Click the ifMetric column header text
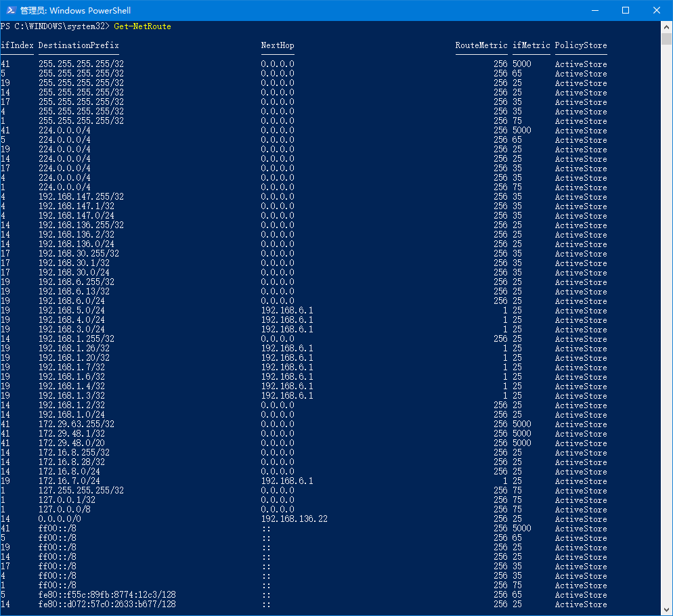Image resolution: width=673 pixels, height=616 pixels. pos(531,45)
